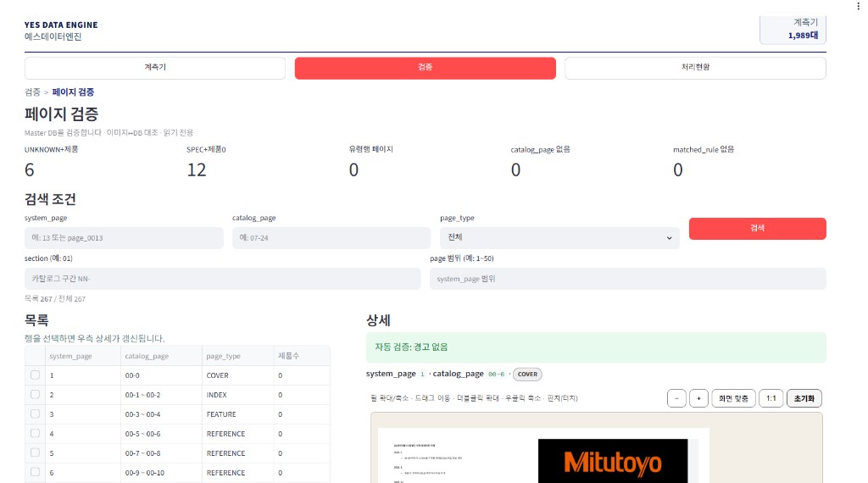Check the row for system_page 6
The image size is (868, 483).
point(35,472)
